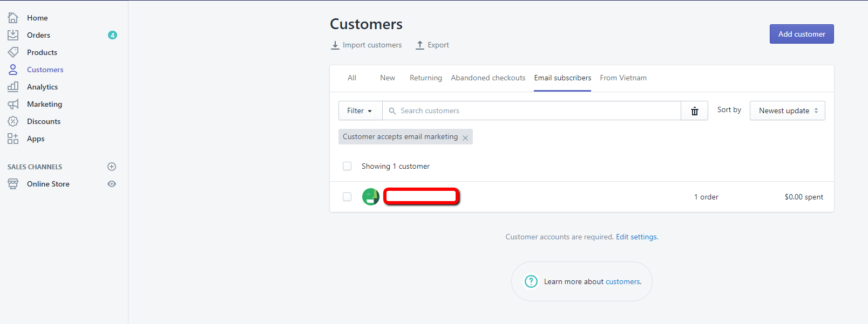This screenshot has height=324, width=868.
Task: Click the trash icon beside search
Action: (694, 111)
